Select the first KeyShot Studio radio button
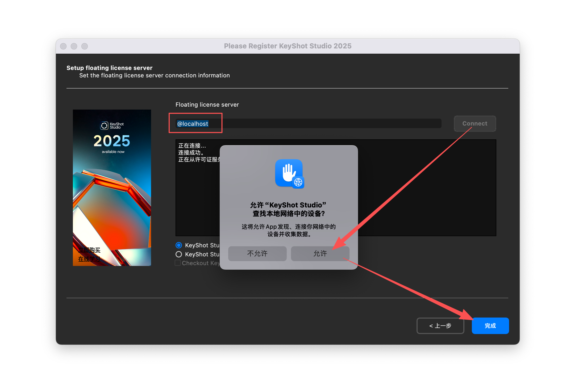 tap(179, 245)
